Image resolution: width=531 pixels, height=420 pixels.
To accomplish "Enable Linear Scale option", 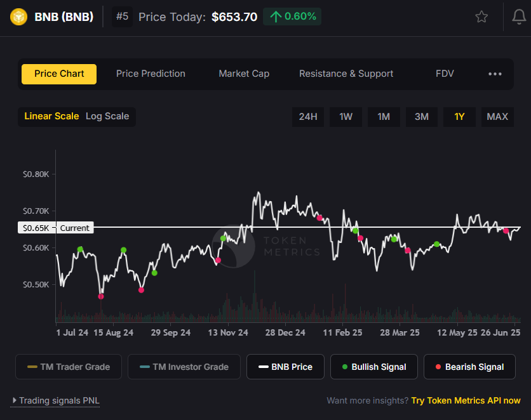I will coord(51,116).
